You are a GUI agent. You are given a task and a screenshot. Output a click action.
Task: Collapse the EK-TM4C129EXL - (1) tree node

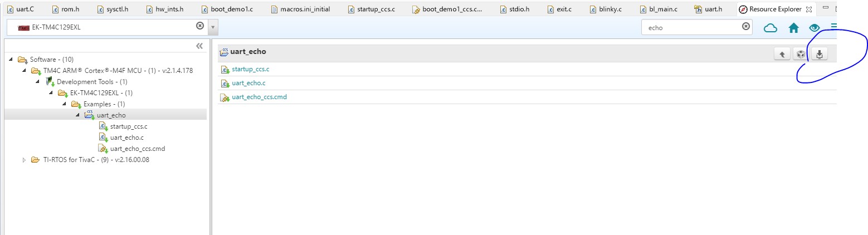coord(51,93)
